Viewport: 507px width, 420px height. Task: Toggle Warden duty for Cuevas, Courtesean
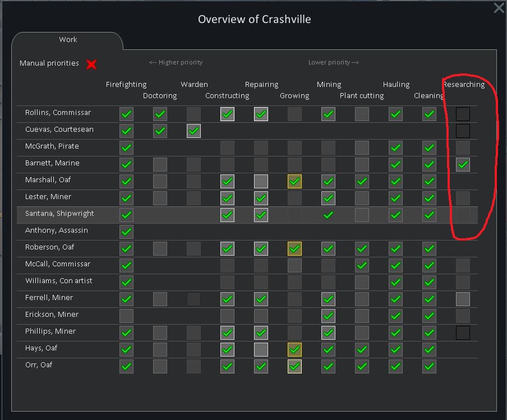pyautogui.click(x=193, y=131)
